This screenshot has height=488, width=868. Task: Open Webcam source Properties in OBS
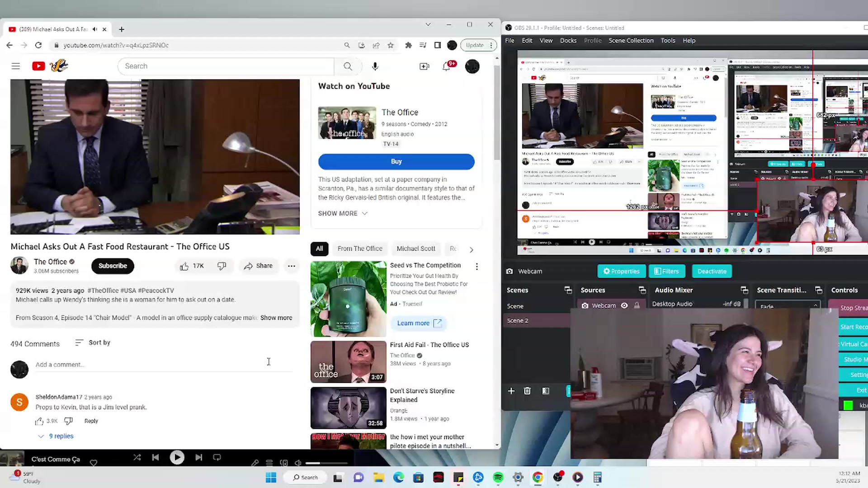tap(622, 271)
